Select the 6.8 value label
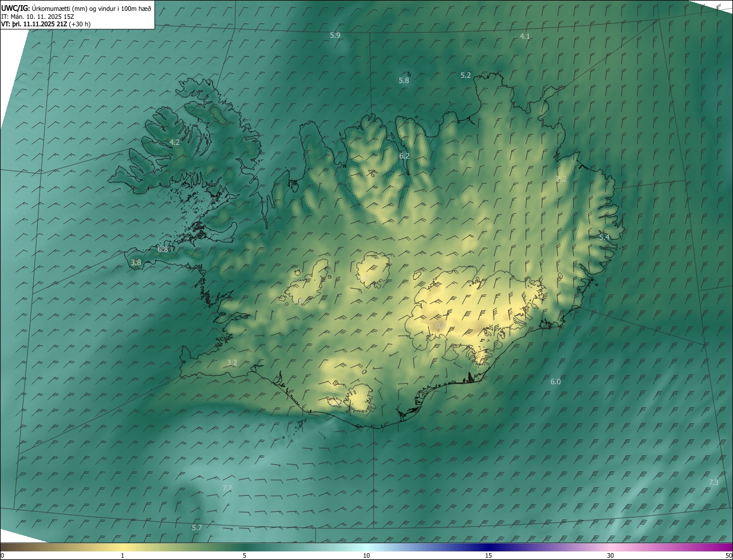The width and height of the screenshot is (733, 560). click(163, 250)
